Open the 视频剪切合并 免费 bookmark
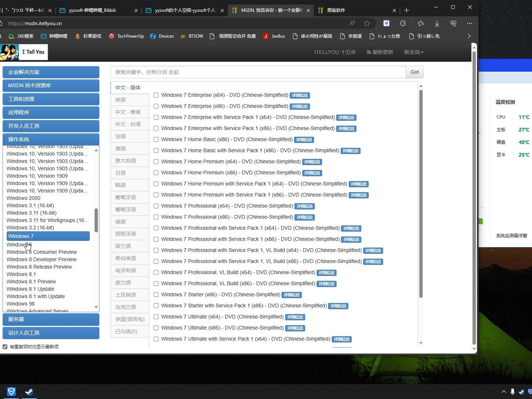The height and width of the screenshot is (399, 532). pyautogui.click(x=233, y=36)
